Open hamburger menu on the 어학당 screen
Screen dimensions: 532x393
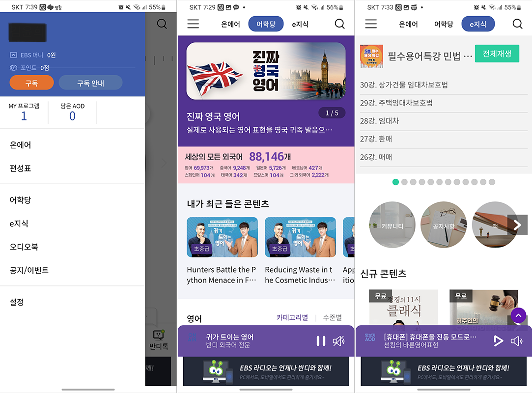pyautogui.click(x=193, y=24)
